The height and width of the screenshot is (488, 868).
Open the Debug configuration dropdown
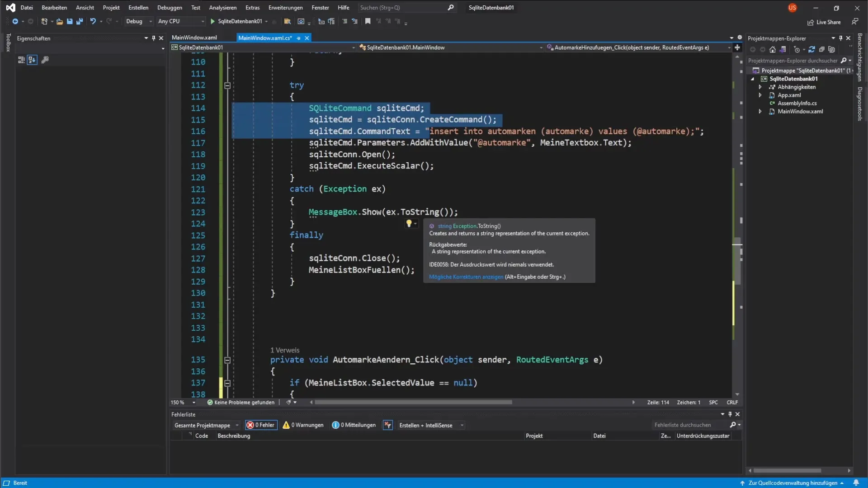click(x=139, y=21)
